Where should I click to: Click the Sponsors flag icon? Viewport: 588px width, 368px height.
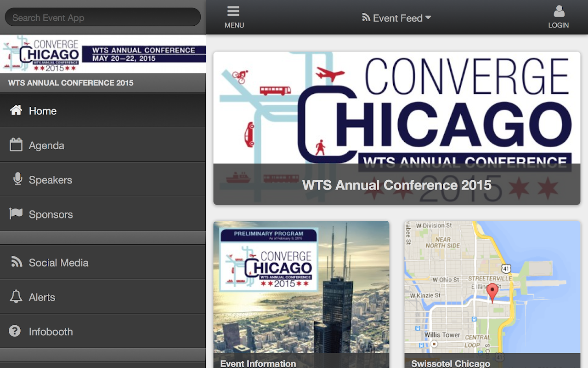point(16,213)
